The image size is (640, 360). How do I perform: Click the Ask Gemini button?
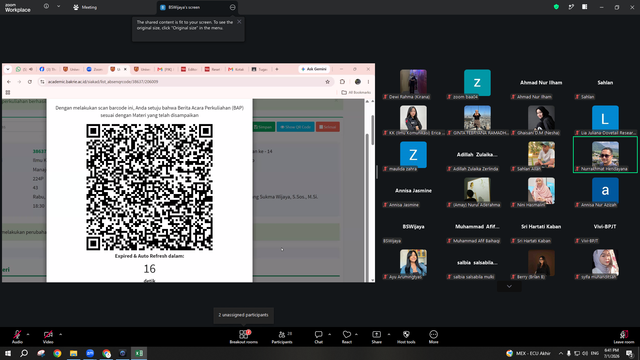(314, 69)
